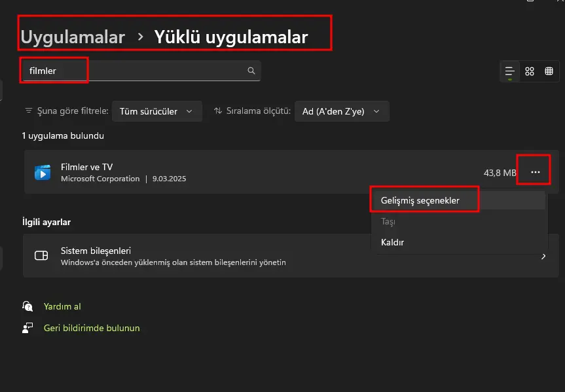Open Geri bildirimde bulunun link
This screenshot has width=565, height=392.
(92, 328)
